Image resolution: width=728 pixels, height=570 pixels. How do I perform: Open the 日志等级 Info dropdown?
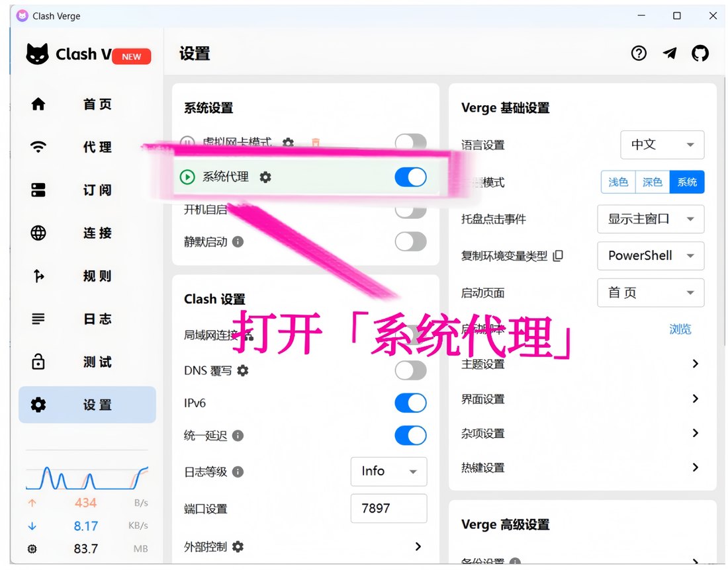pos(388,471)
